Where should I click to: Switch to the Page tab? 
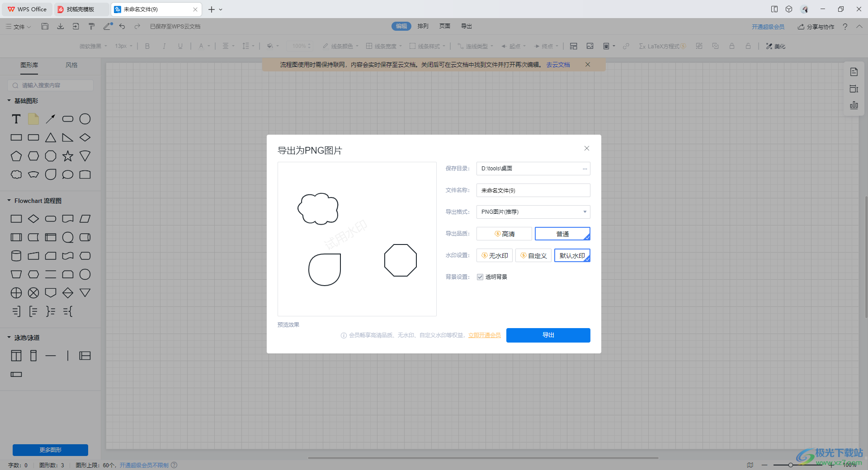pyautogui.click(x=445, y=26)
